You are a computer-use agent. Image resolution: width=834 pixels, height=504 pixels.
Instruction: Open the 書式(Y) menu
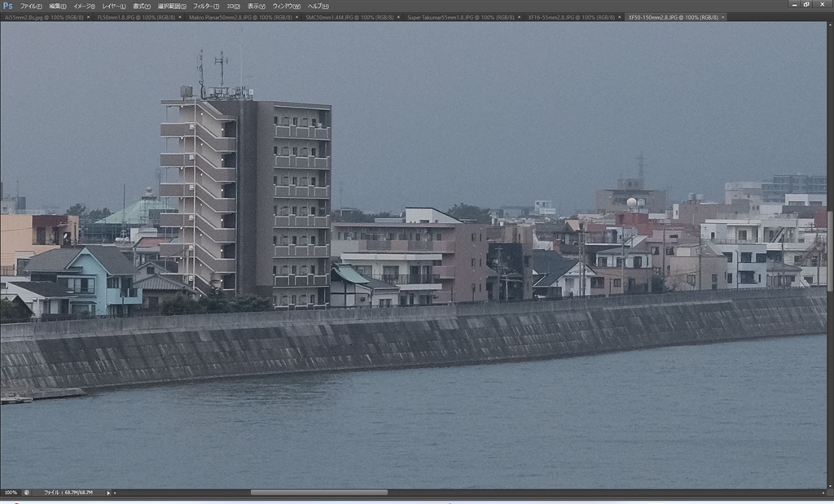tap(142, 7)
